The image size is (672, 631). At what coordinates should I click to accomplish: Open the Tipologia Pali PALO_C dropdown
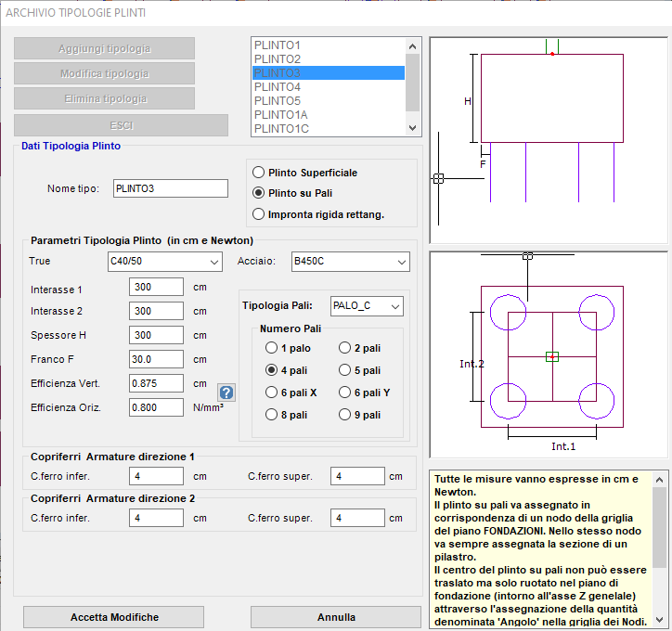(367, 306)
